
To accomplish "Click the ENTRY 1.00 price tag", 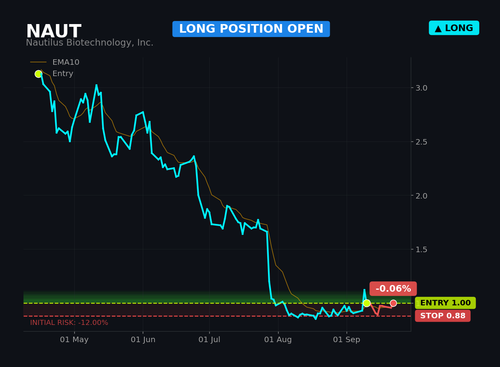I will click(x=445, y=303).
